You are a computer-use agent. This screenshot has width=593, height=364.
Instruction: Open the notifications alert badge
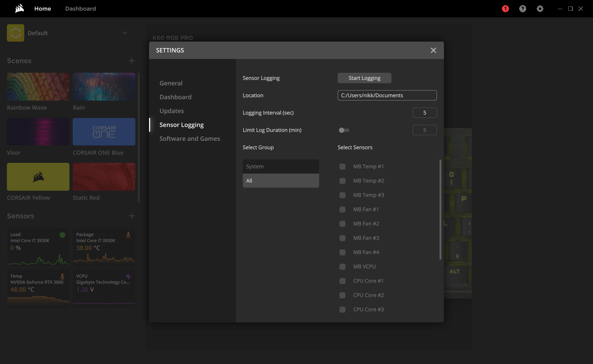[x=505, y=9]
